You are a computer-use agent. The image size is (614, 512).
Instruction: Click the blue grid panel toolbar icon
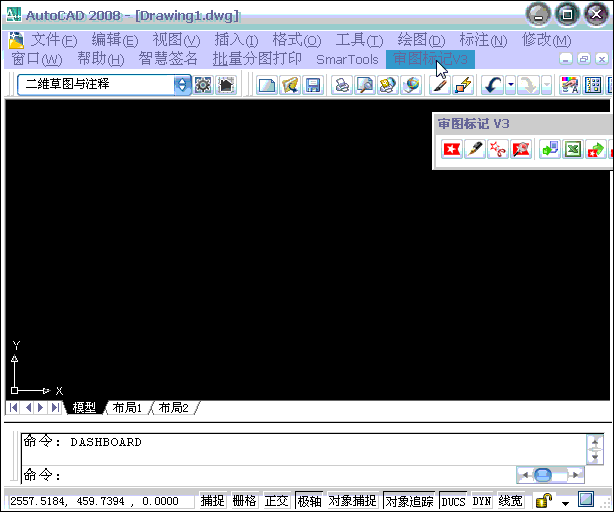(x=593, y=85)
